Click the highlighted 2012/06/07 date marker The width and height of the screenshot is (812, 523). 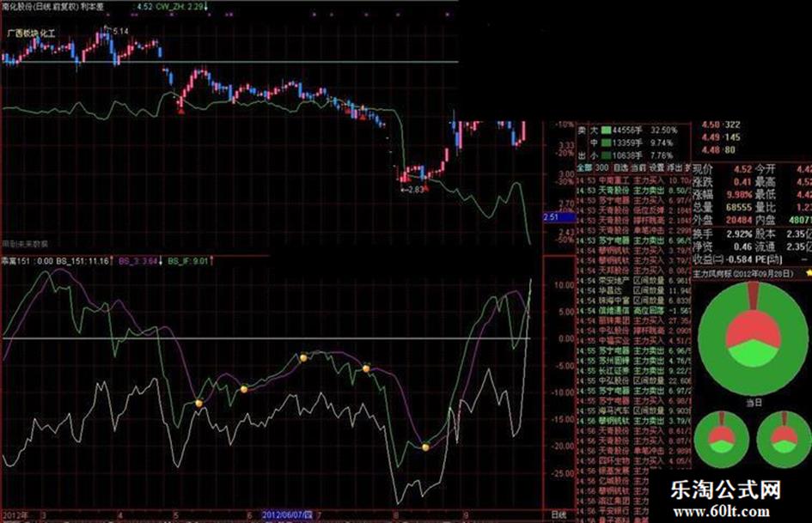pyautogui.click(x=287, y=514)
